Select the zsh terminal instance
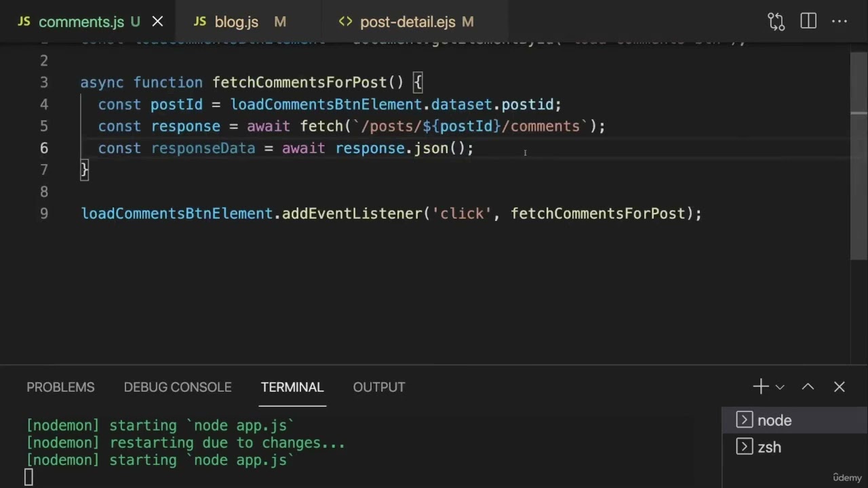Screen dimensions: 868x488 (795, 447)
